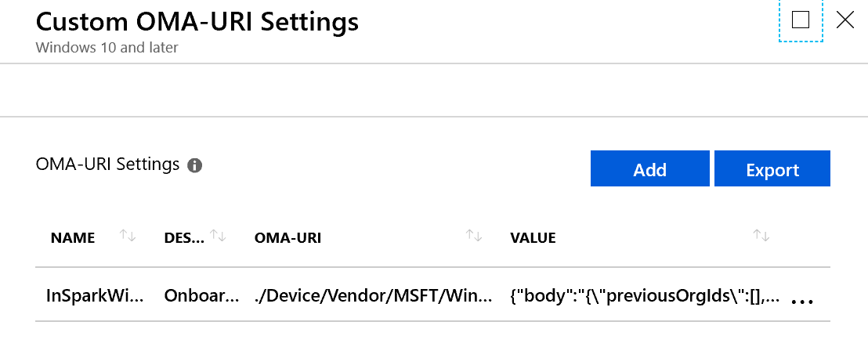Maximize the Custom OMA-URI Settings blade
The height and width of the screenshot is (347, 868).
pyautogui.click(x=800, y=20)
